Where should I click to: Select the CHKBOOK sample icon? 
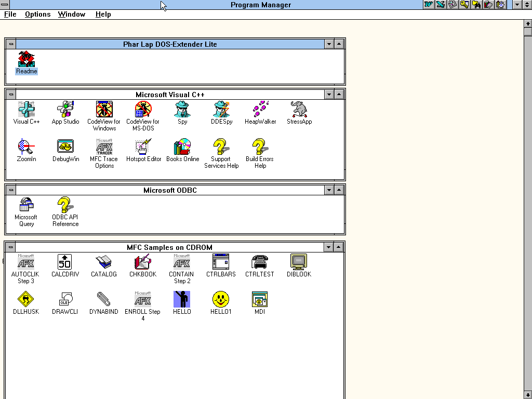142,262
